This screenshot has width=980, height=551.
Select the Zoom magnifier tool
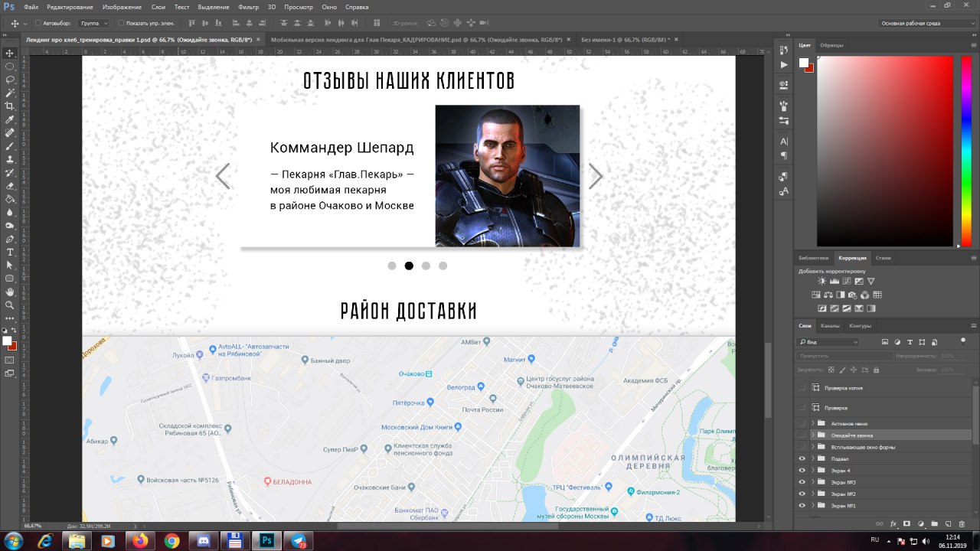(10, 305)
